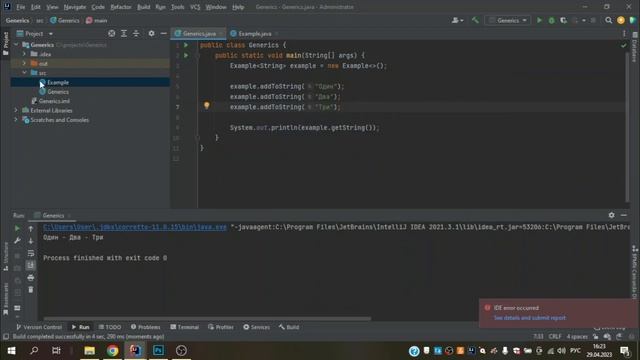Open the Refactor menu

click(x=121, y=7)
